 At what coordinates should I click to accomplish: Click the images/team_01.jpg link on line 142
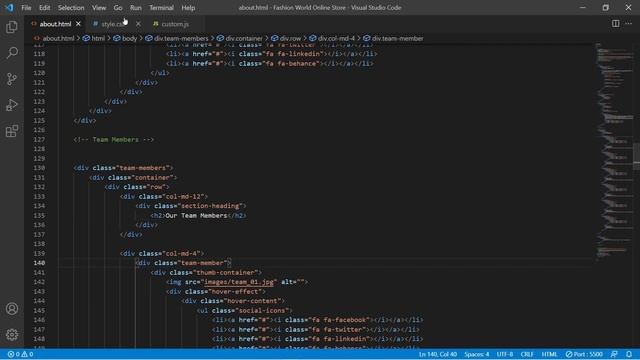[x=239, y=282]
